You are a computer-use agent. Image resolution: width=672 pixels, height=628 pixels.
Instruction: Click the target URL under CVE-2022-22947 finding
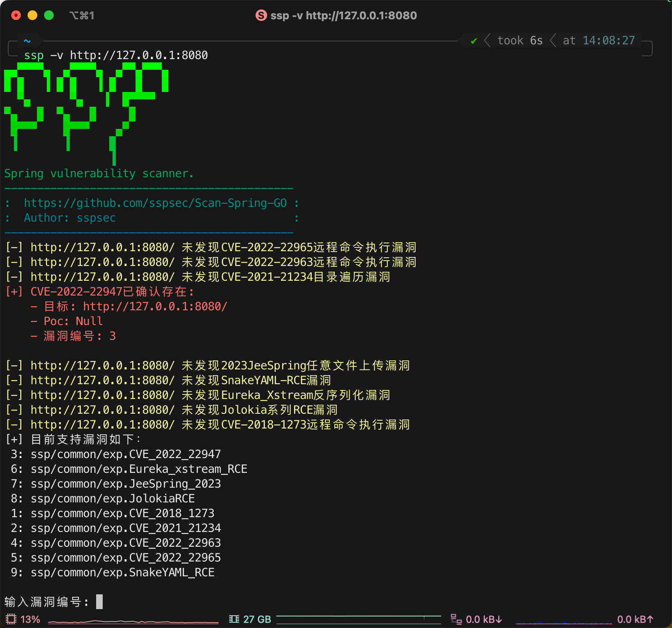coord(155,307)
